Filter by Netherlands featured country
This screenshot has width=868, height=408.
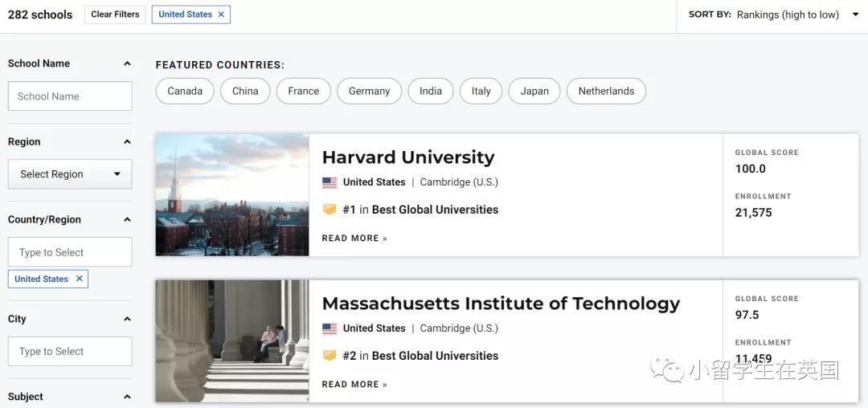[x=606, y=92]
